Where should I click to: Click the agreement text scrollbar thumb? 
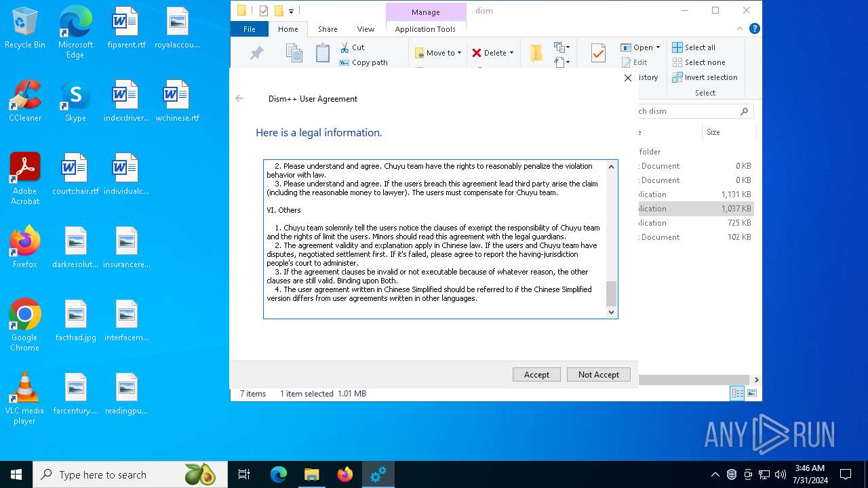(611, 293)
